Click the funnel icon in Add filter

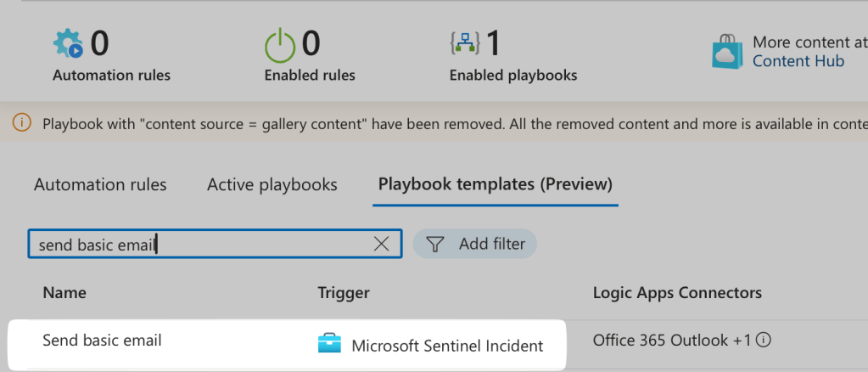[x=435, y=245]
